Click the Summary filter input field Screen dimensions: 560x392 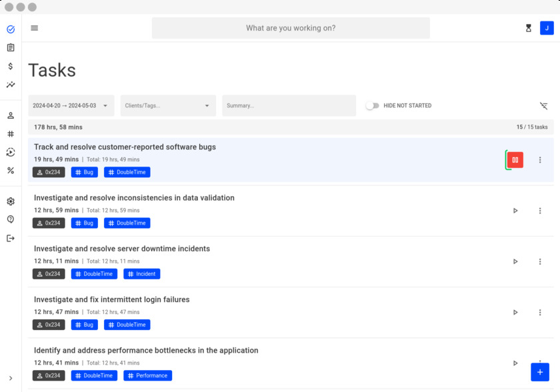(x=289, y=105)
